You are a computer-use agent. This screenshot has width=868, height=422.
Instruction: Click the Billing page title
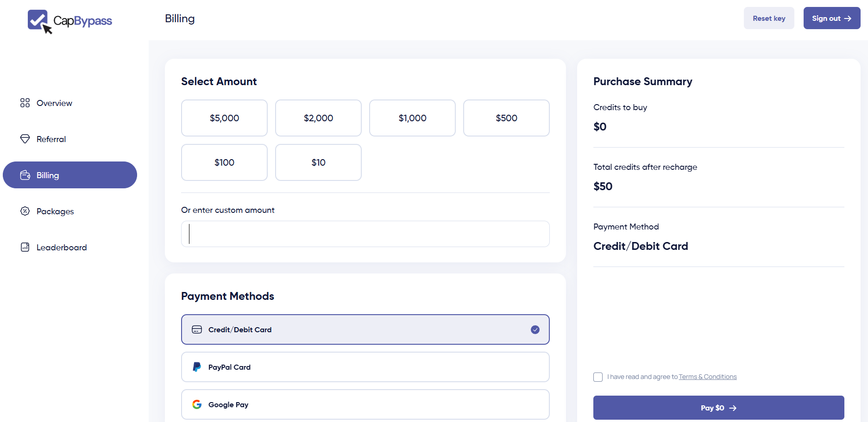(x=180, y=19)
